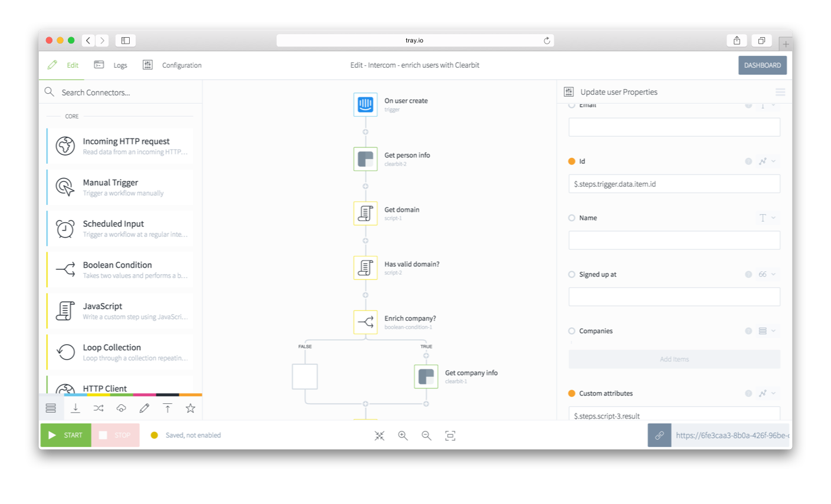831x504 pixels.
Task: Go to the Dashboard
Action: tap(762, 65)
